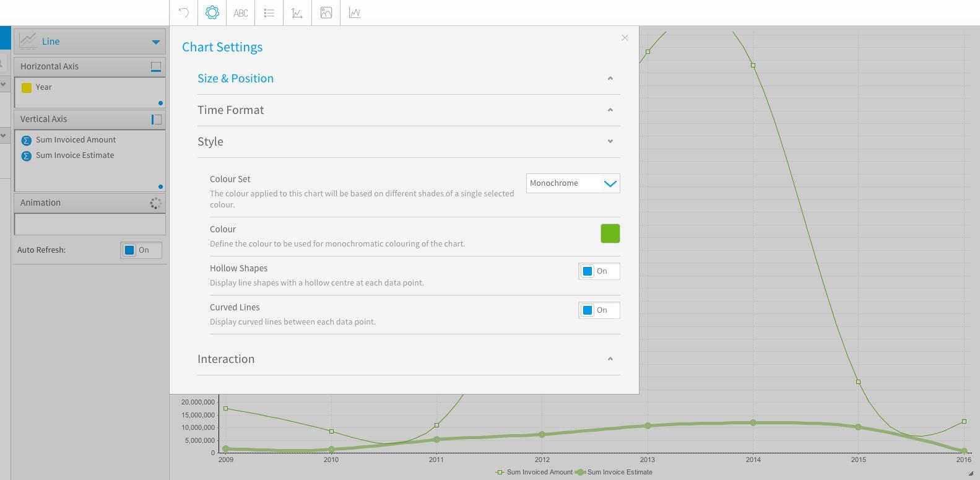
Task: Select the Sum Invoiced Amount field
Action: pos(76,140)
